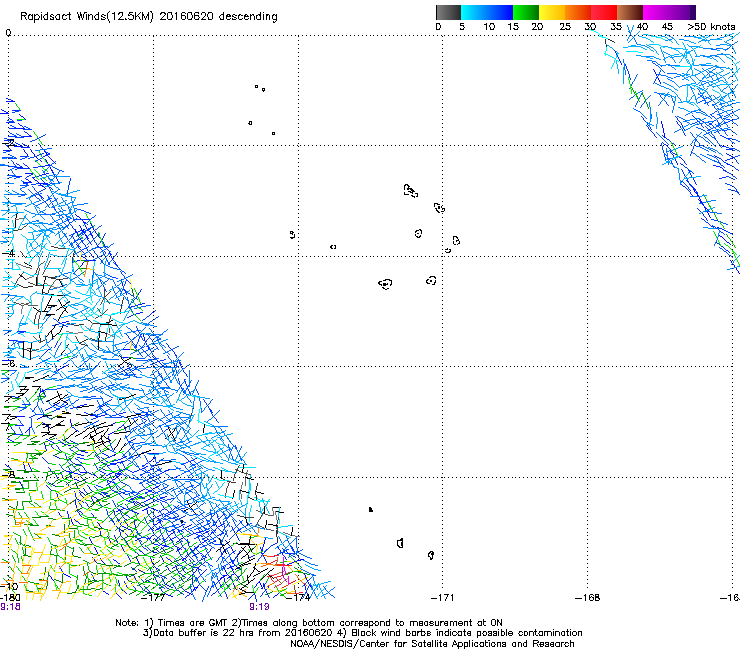Click the 'NOAA/NESDIS/Center for Satellite Applications' credit line
Image resolution: width=740 pixels, height=650 pixels.
click(x=432, y=644)
